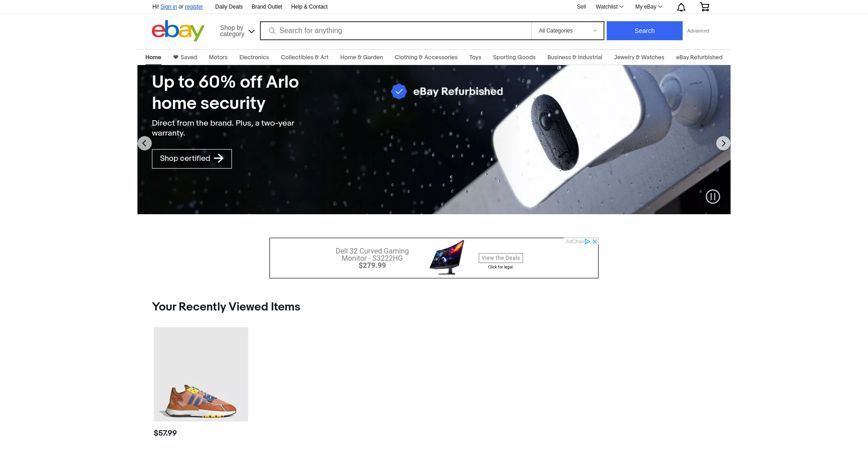Open the notifications bell icon
Image resolution: width=868 pixels, height=470 pixels.
tap(681, 7)
